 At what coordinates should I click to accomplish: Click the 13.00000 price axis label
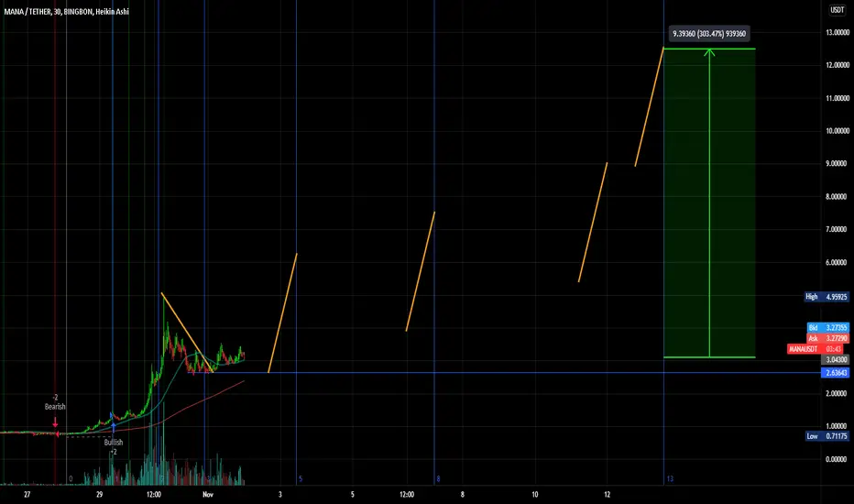point(838,33)
